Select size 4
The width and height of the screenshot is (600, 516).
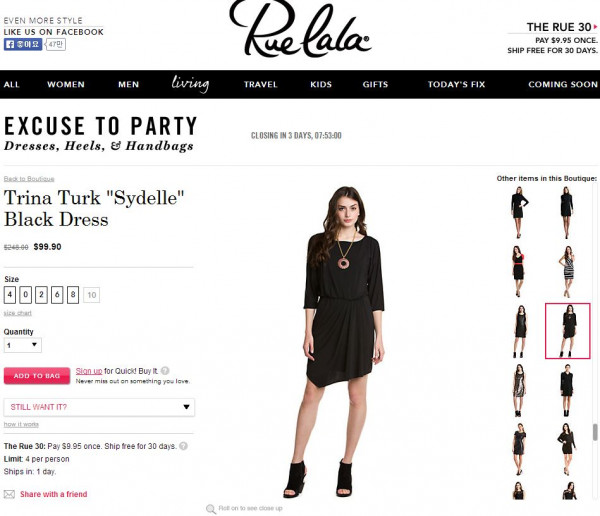(x=10, y=295)
